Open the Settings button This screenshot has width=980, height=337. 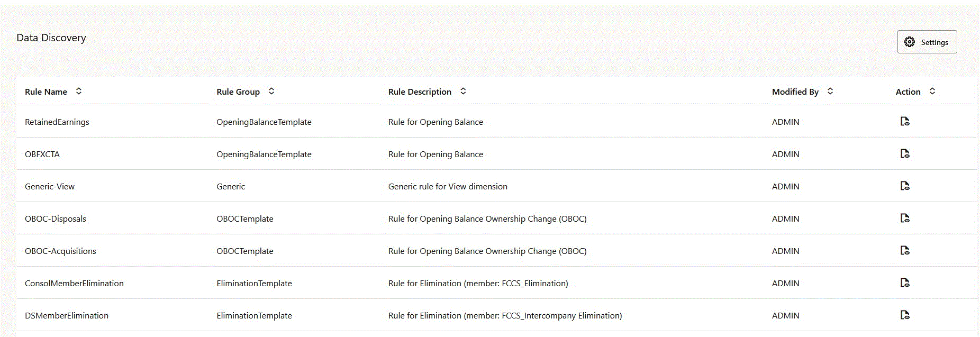(x=927, y=42)
